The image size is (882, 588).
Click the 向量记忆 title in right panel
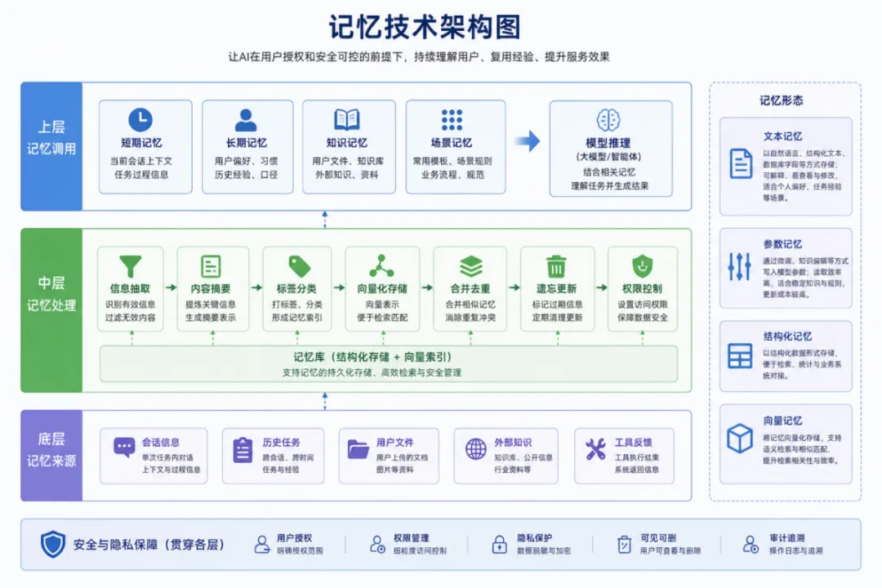(782, 421)
